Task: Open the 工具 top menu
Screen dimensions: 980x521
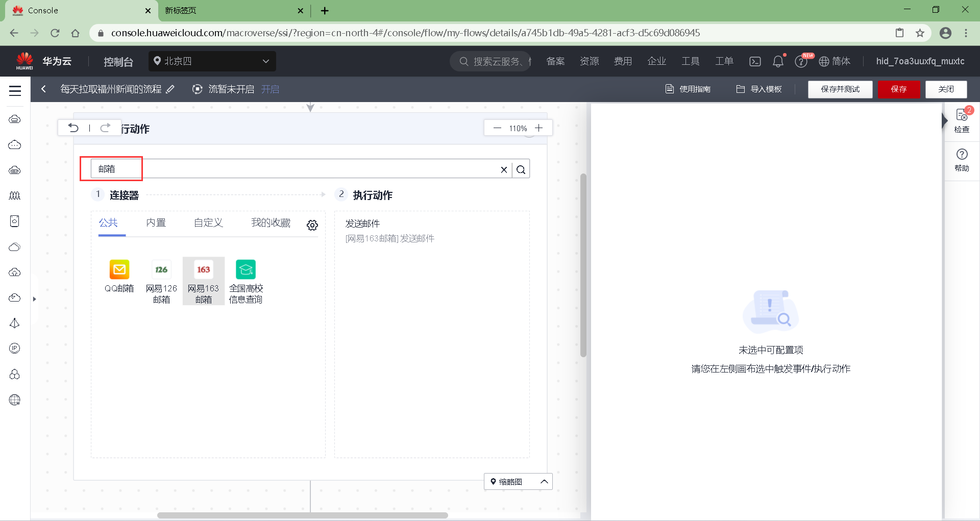Action: coord(691,61)
